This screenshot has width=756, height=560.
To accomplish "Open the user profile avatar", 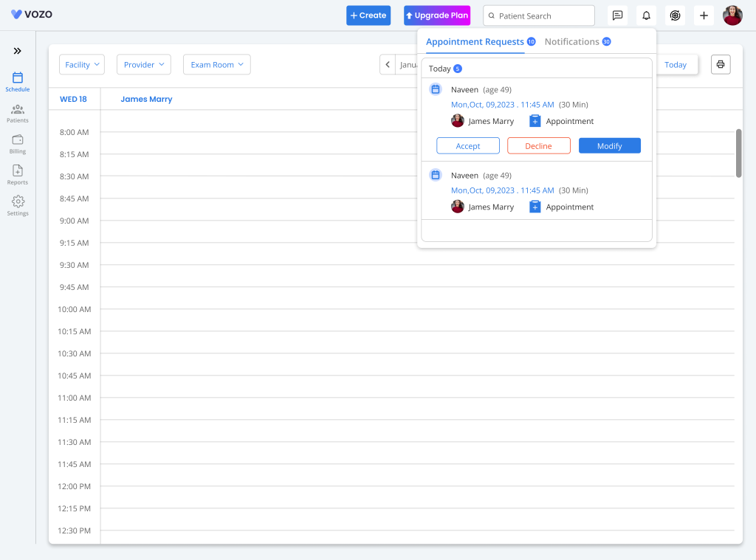I will point(732,15).
